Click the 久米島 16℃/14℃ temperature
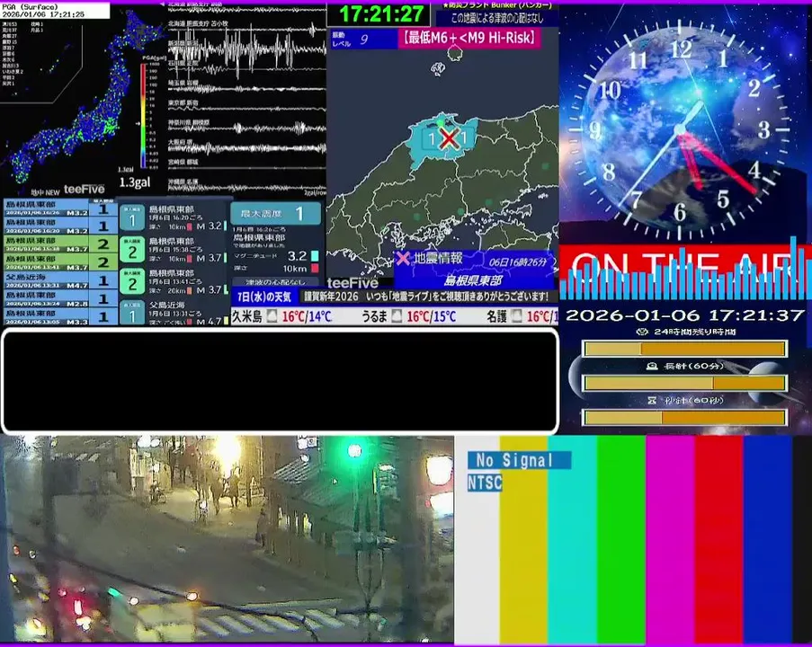812x647 pixels. [308, 316]
